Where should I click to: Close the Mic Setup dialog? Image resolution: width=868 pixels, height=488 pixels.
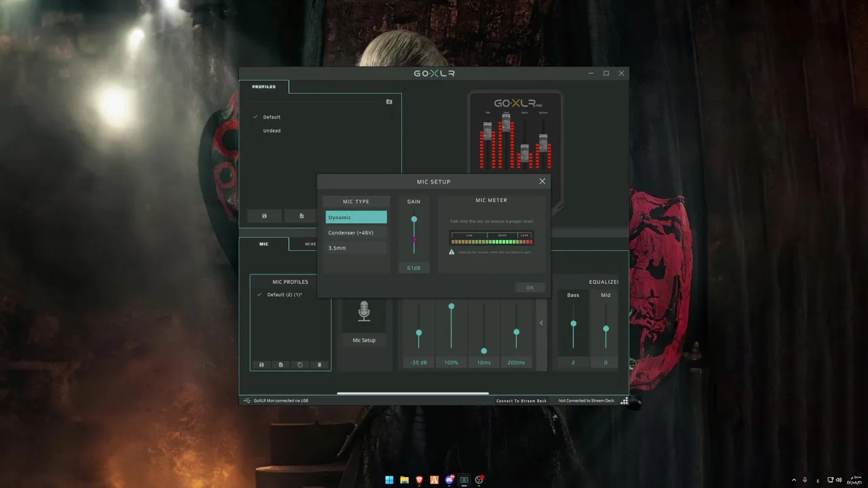pyautogui.click(x=542, y=181)
